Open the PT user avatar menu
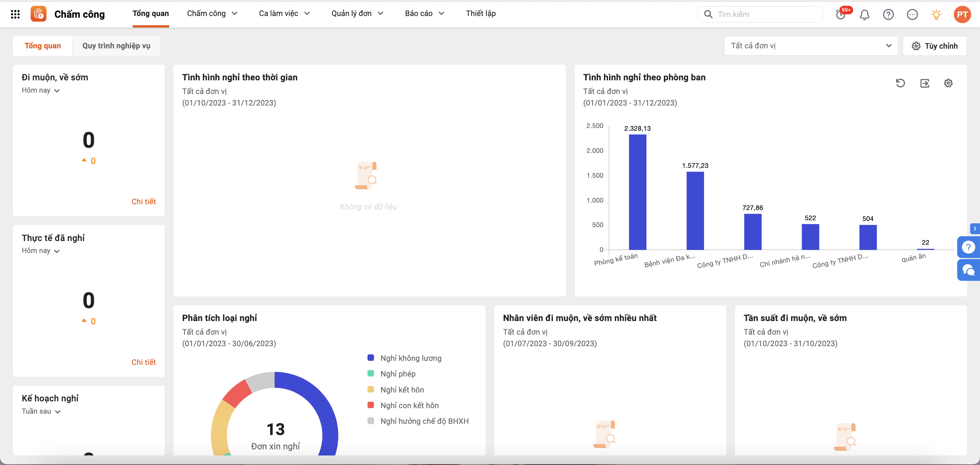The width and height of the screenshot is (980, 465). coord(962,14)
